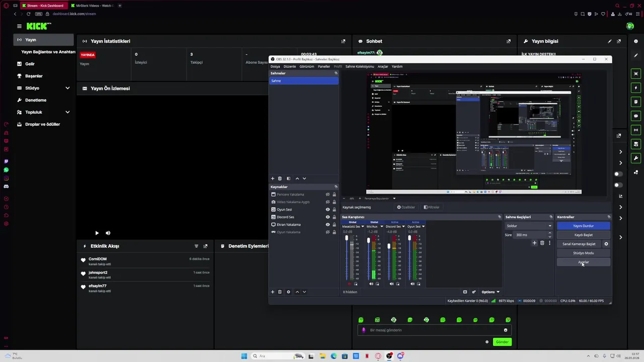Mute the Mic/Aux speaker icon

click(x=371, y=284)
